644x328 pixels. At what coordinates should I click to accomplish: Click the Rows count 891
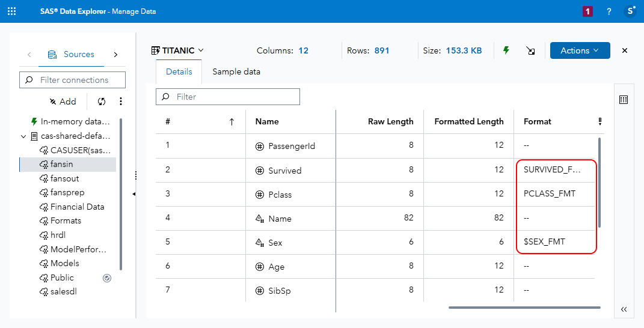382,50
